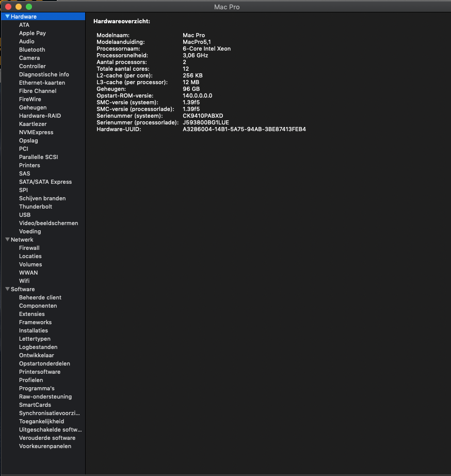Show Geheugen memory details
The width and height of the screenshot is (451, 476).
coord(33,107)
